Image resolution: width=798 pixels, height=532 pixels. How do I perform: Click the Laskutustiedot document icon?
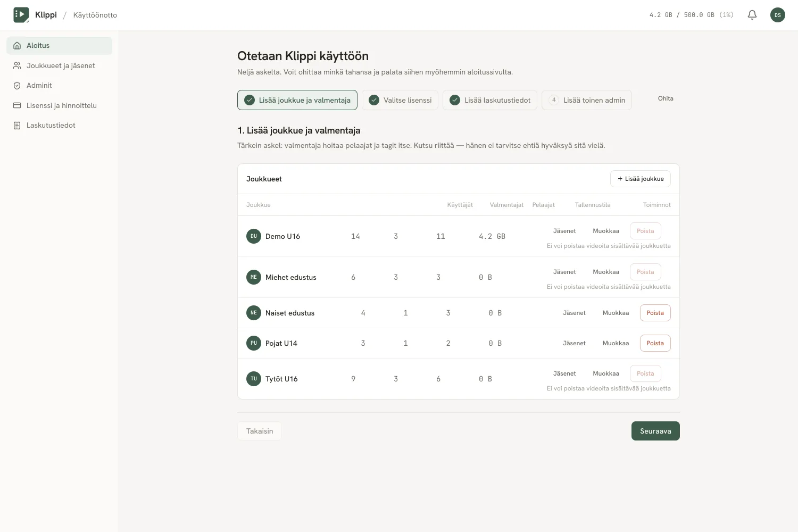[17, 126]
